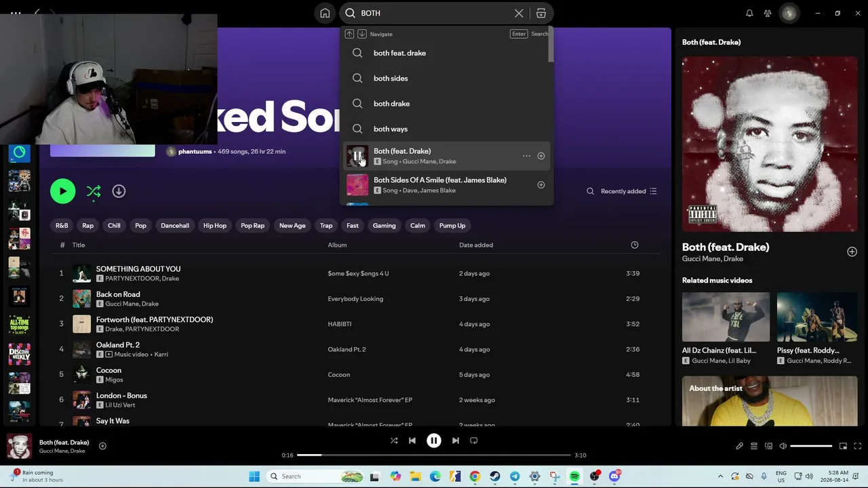
Task: Open Discord from the taskbar
Action: pyautogui.click(x=614, y=476)
